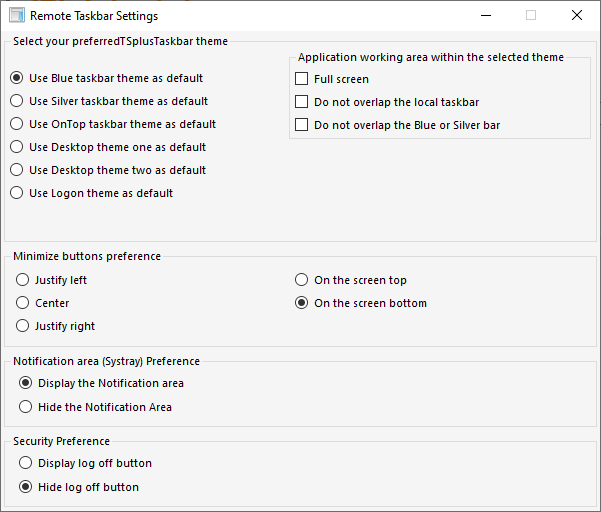Select Display the Notification area

tap(26, 383)
